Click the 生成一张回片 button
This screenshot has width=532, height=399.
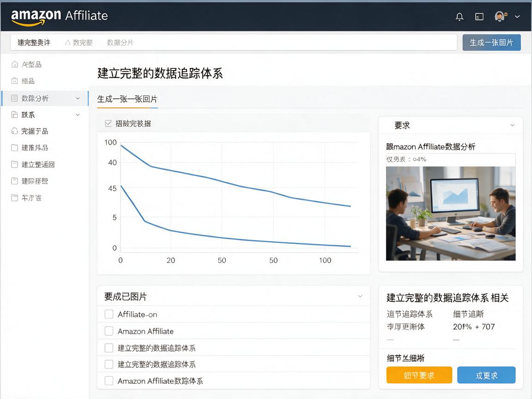pos(491,42)
